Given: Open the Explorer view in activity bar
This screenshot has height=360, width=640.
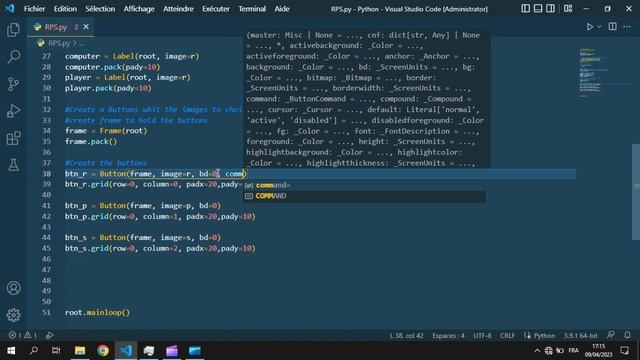Looking at the screenshot, I should [x=13, y=30].
